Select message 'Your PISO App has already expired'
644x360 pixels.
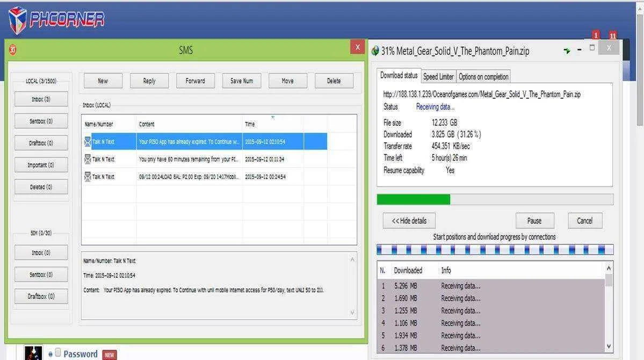[205, 141]
